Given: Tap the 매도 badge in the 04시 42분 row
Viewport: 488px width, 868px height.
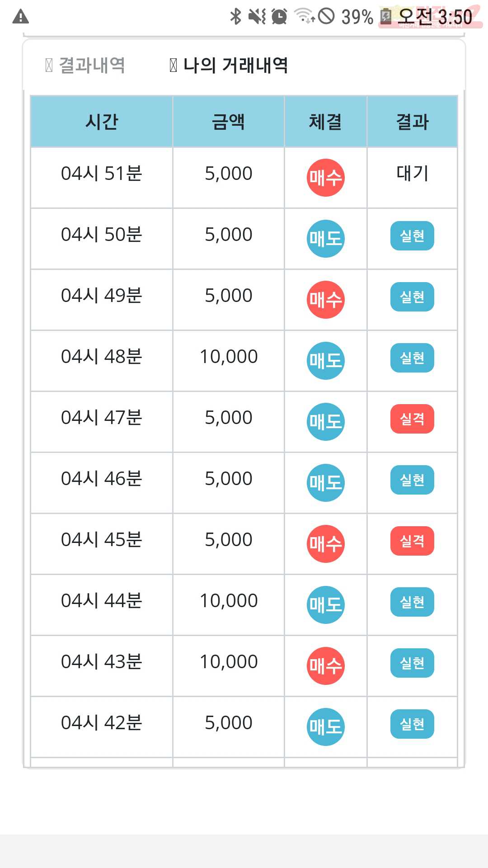Looking at the screenshot, I should pos(325,727).
